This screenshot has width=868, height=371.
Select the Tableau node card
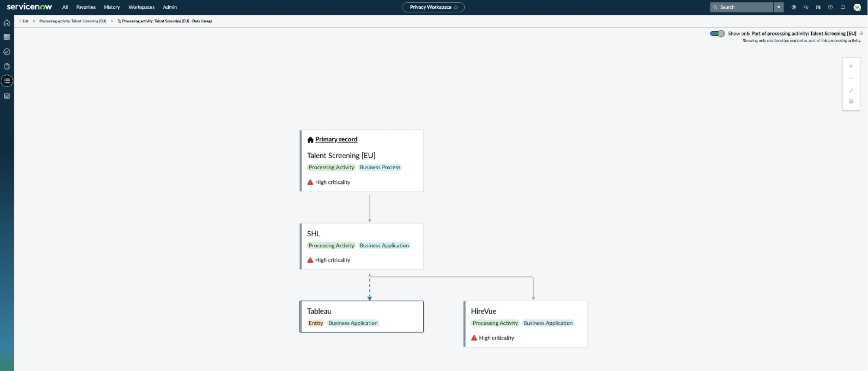coord(362,317)
